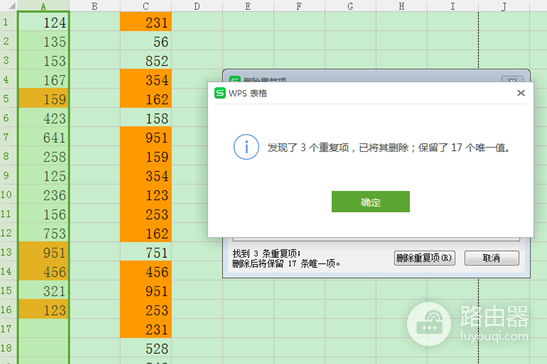Click empty cell A17 in selected column
This screenshot has width=547, height=364.
coord(44,329)
